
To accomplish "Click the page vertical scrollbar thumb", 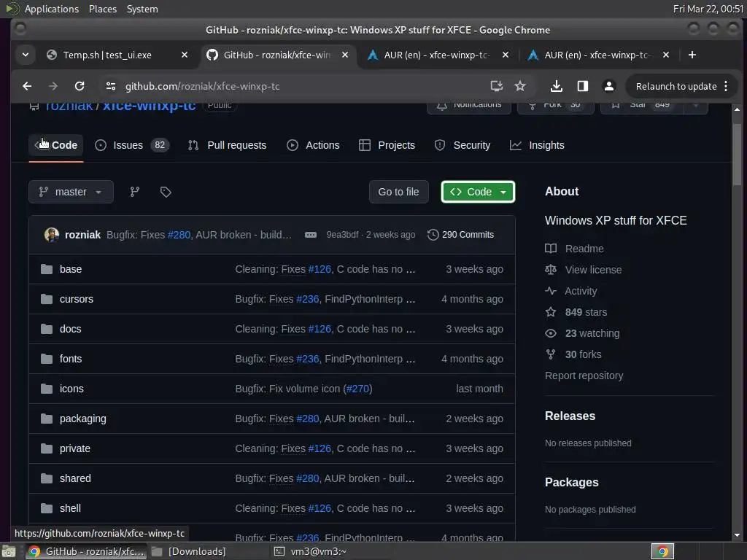I will (737, 155).
